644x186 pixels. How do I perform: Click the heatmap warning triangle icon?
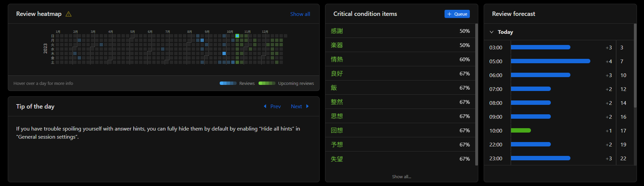(x=69, y=14)
